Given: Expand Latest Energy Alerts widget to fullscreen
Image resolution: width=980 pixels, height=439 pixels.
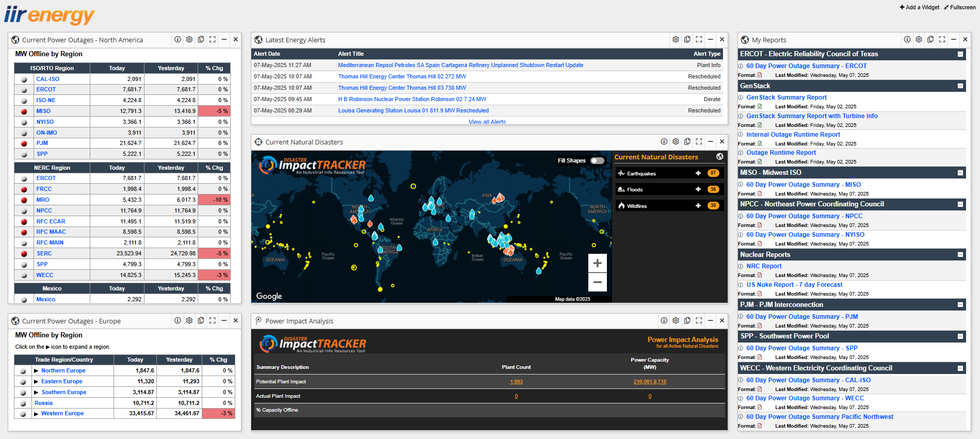Looking at the screenshot, I should 699,39.
